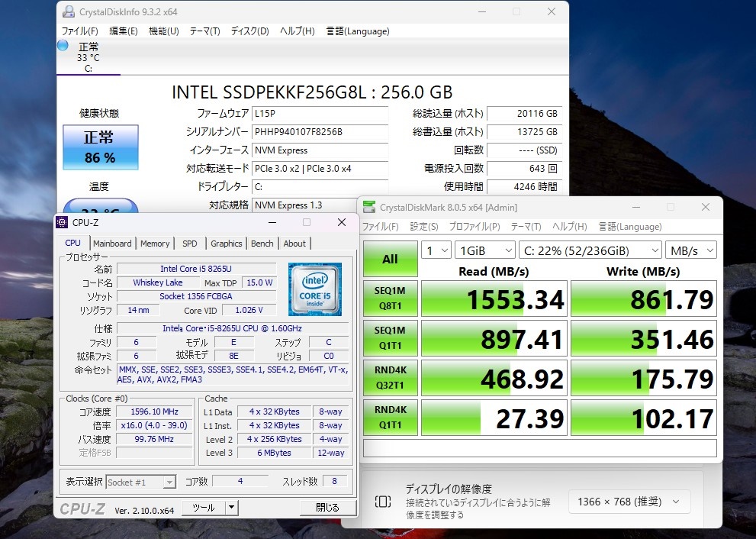Open the ツール dropdown arrow in CPU-Z

pos(232,508)
